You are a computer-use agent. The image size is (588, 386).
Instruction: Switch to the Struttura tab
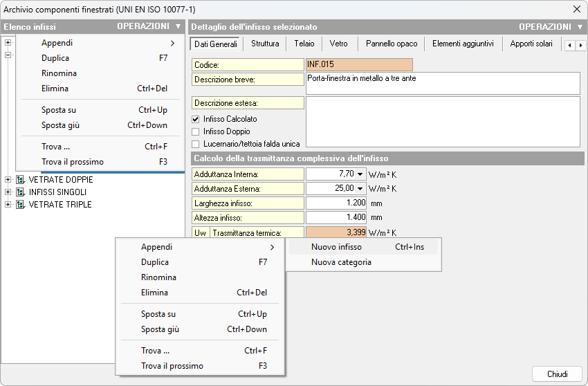tap(265, 44)
